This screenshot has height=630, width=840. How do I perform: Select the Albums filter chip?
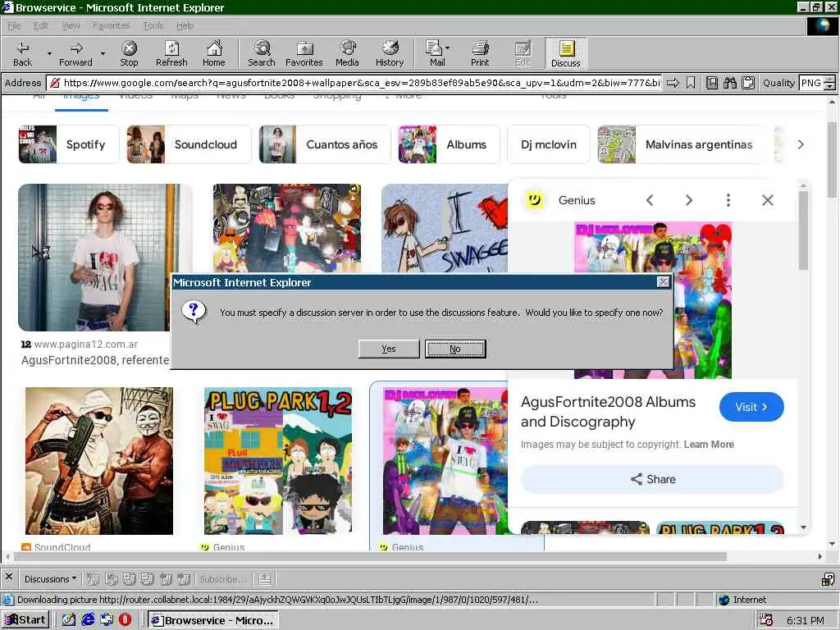tap(449, 144)
